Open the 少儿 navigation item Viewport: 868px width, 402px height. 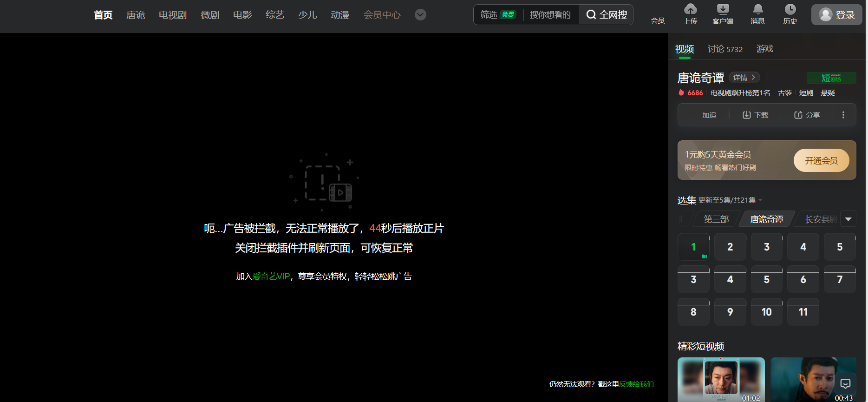point(307,15)
